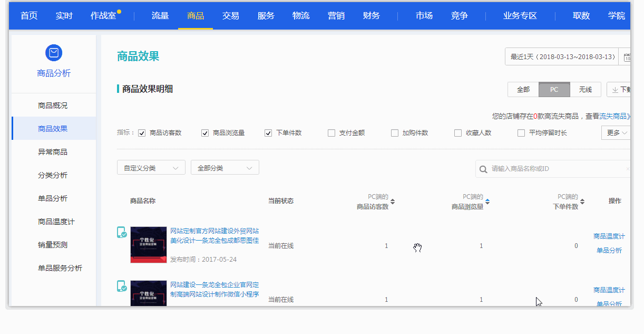Screen dimensions: 644x334
Task: Enable the 支付金额 indicator checkbox
Action: 331,133
